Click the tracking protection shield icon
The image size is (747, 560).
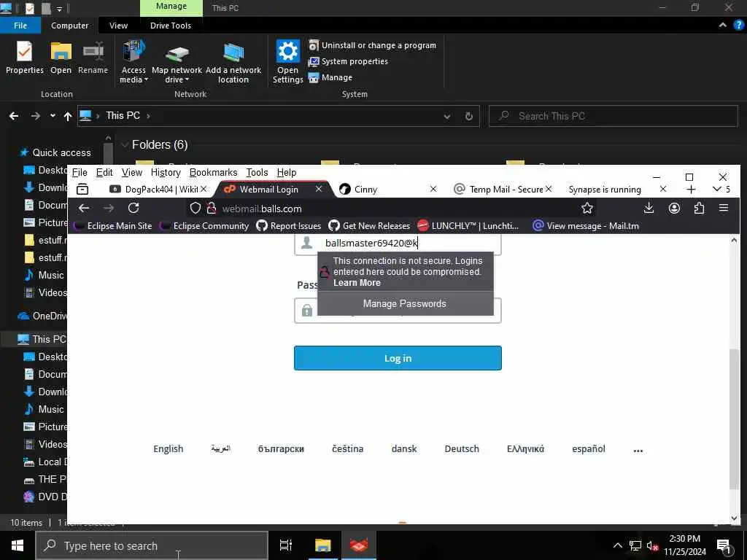pos(196,208)
